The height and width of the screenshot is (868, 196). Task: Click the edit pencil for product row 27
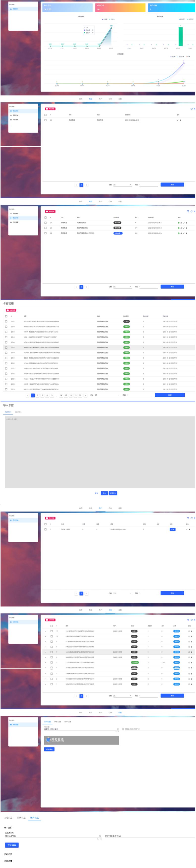184,223
